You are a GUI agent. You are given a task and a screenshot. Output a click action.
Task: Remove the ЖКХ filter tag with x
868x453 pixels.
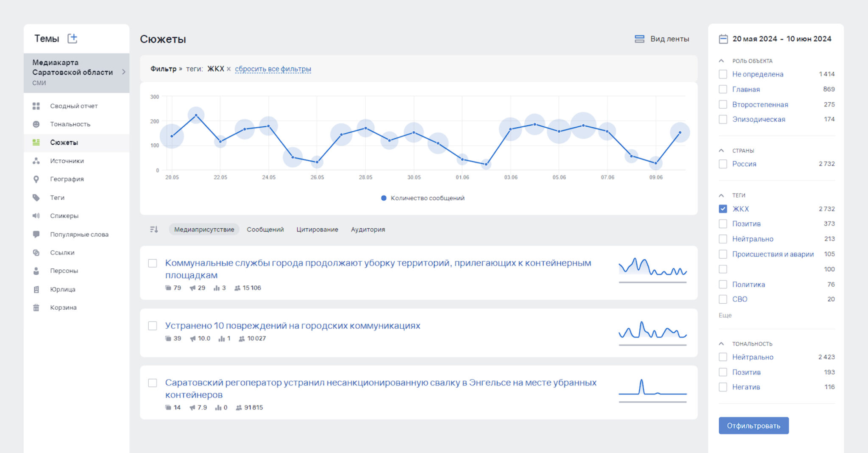pos(229,69)
